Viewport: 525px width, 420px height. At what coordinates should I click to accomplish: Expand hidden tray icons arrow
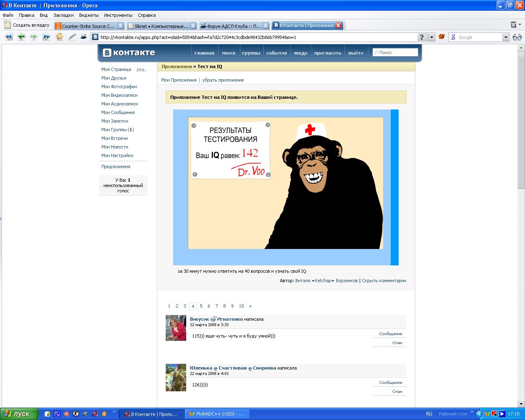479,414
